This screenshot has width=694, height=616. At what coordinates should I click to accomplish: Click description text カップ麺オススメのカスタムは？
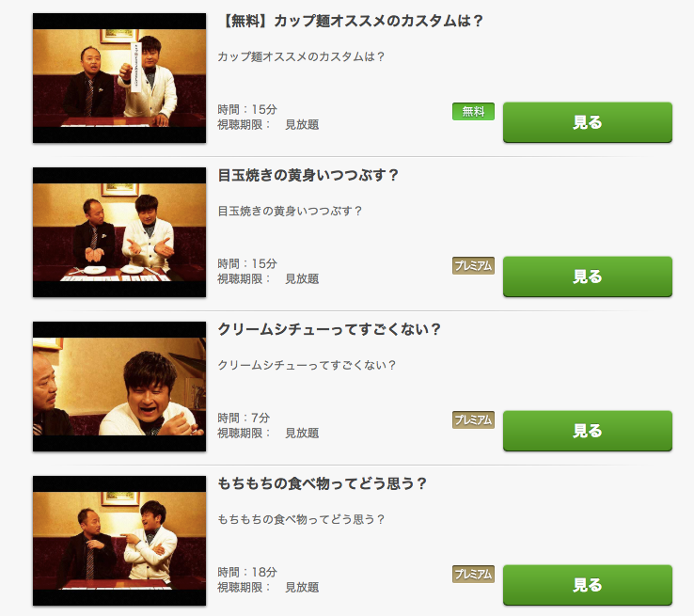(x=301, y=56)
